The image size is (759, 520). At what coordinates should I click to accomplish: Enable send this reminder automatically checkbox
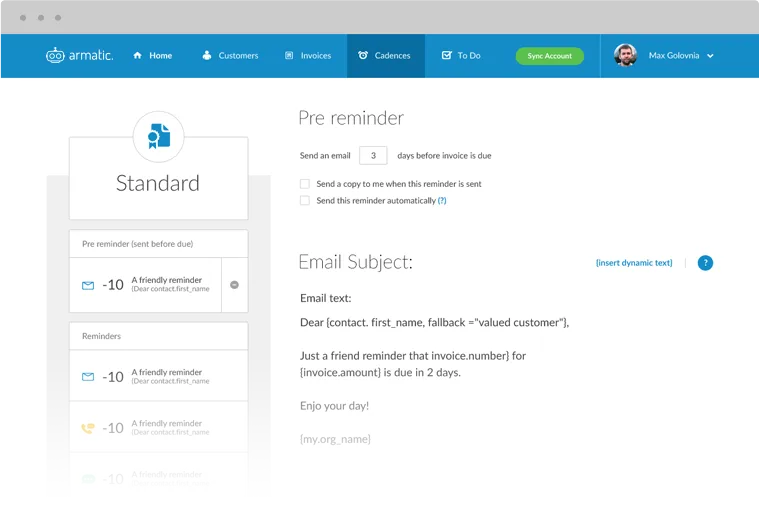[304, 200]
